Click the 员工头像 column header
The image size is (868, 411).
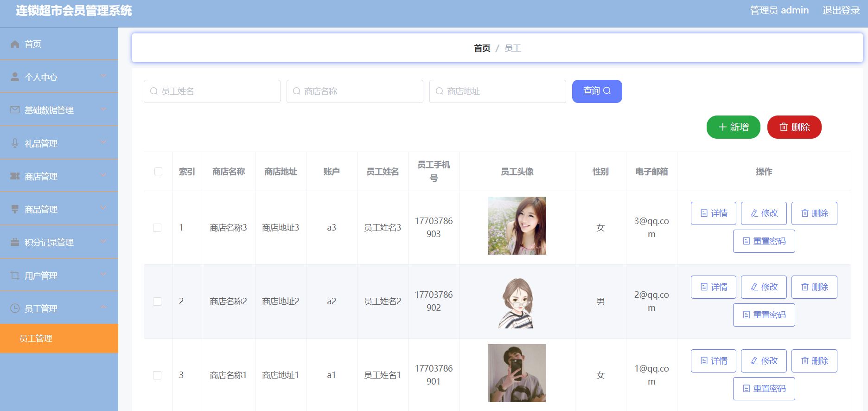coord(517,172)
